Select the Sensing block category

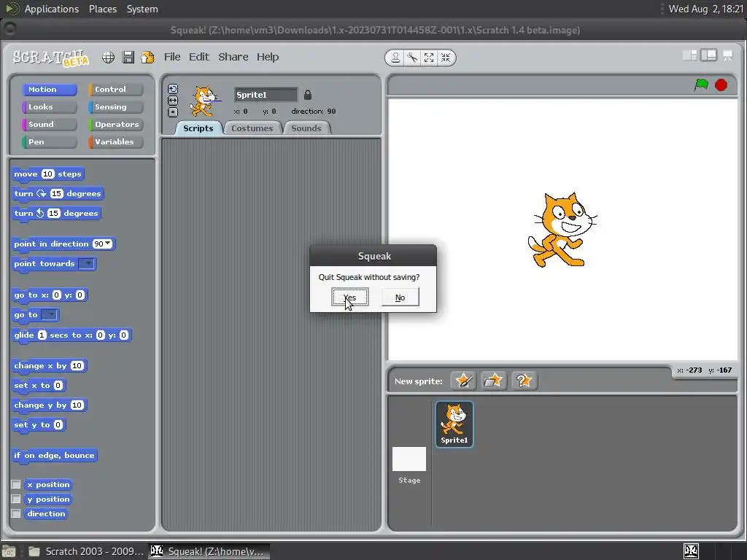point(116,106)
